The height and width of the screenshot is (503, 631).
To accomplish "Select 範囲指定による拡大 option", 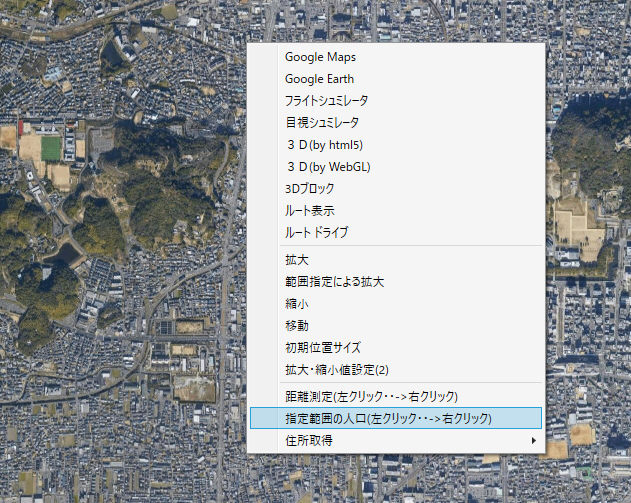I will click(334, 282).
